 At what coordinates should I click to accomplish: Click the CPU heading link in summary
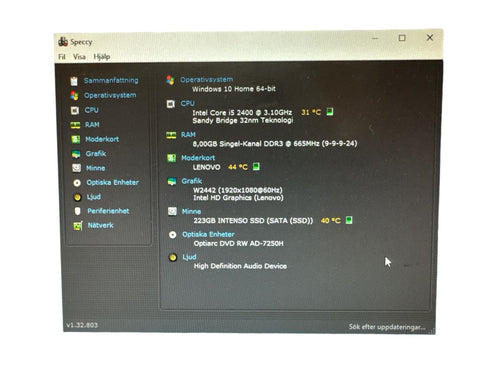(x=188, y=103)
